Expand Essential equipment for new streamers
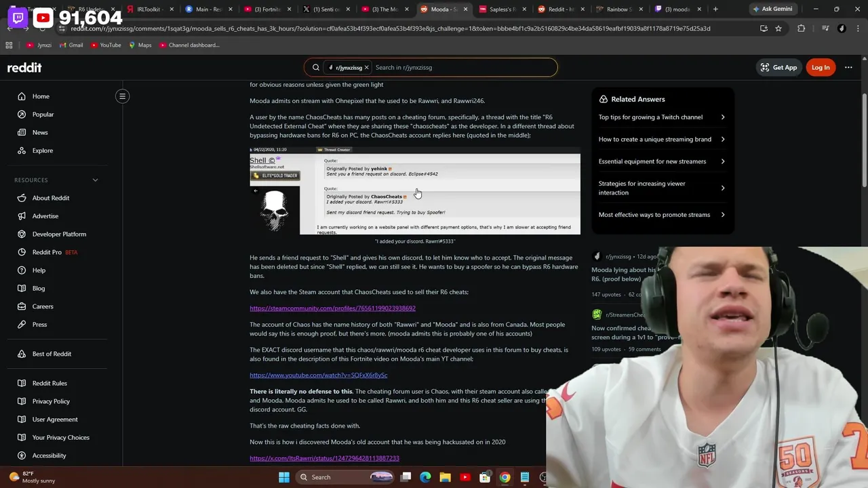This screenshot has height=488, width=868. (662, 161)
